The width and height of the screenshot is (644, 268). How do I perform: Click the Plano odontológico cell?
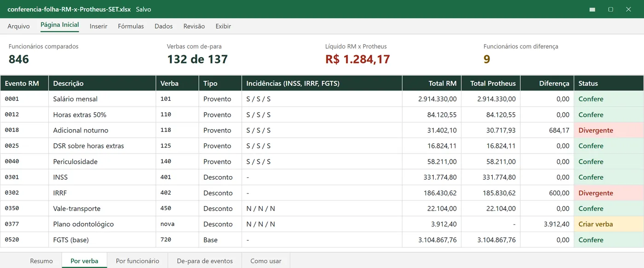click(102, 224)
